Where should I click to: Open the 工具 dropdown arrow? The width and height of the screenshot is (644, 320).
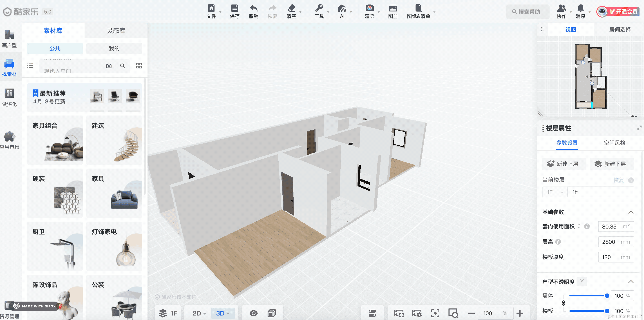pos(328,12)
